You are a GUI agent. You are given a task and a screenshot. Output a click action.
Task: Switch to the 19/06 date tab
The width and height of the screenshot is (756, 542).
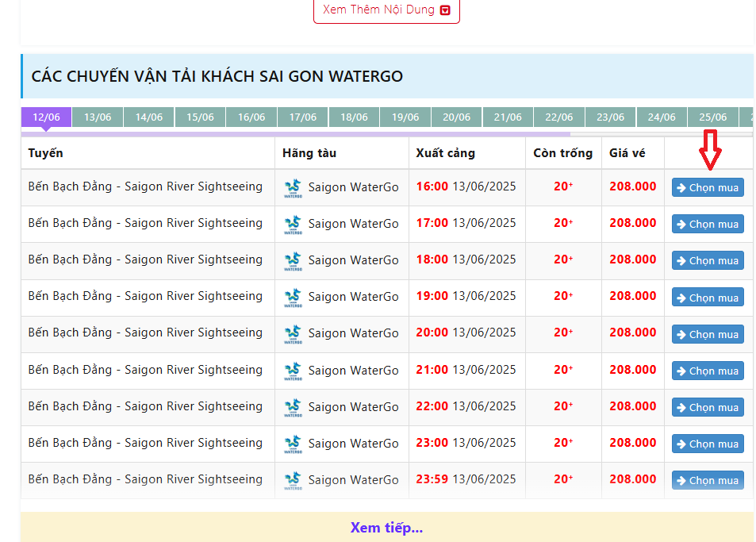coord(405,117)
